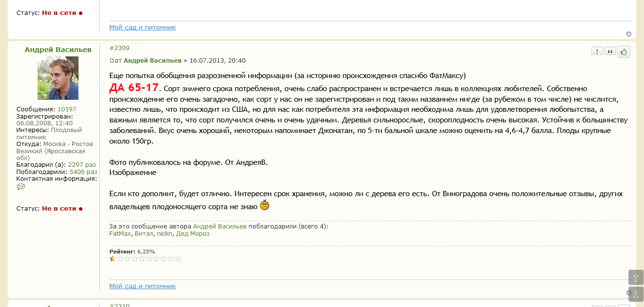The image size is (644, 307).
Task: Report post #2309 using the exclamation mark button
Action: pos(597,52)
